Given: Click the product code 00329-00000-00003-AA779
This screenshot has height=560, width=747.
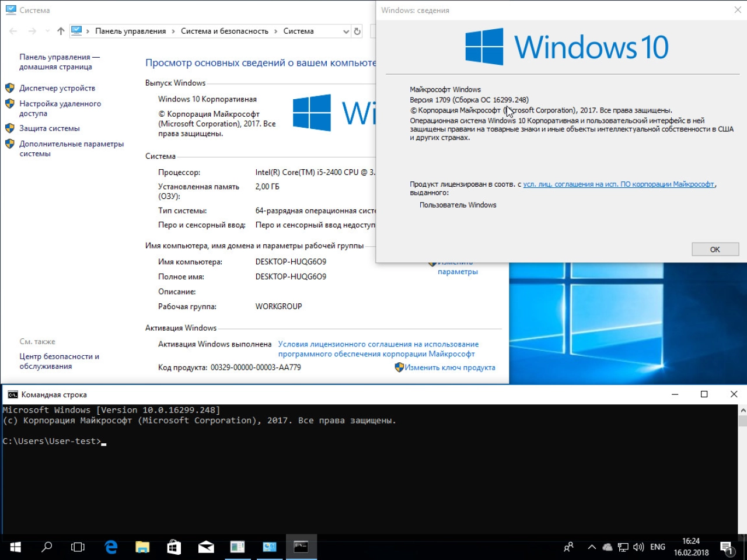Looking at the screenshot, I should coord(256,367).
